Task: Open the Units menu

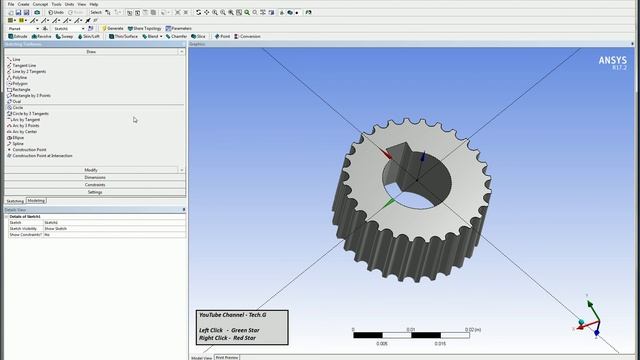Action: coord(69,4)
